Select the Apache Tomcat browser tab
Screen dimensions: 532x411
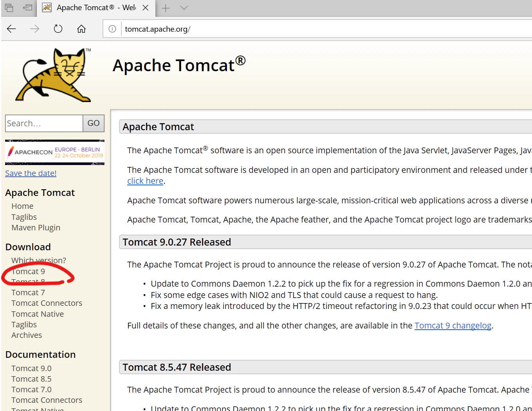96,8
